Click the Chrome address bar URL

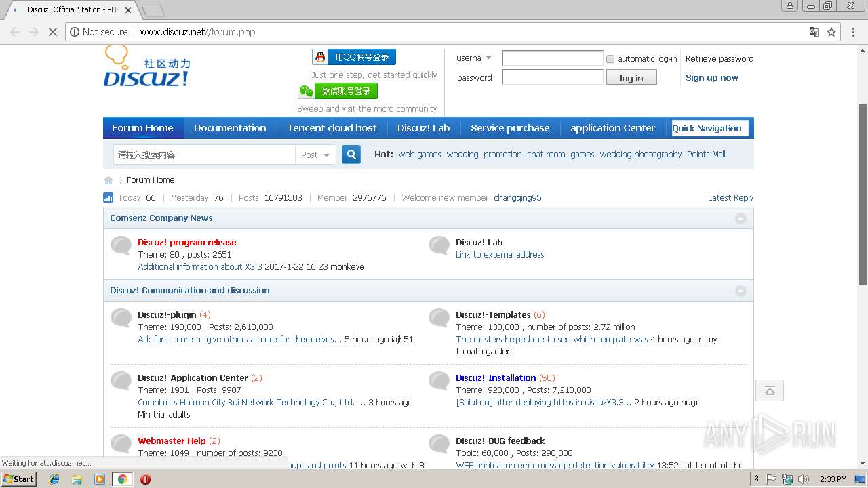tap(197, 32)
